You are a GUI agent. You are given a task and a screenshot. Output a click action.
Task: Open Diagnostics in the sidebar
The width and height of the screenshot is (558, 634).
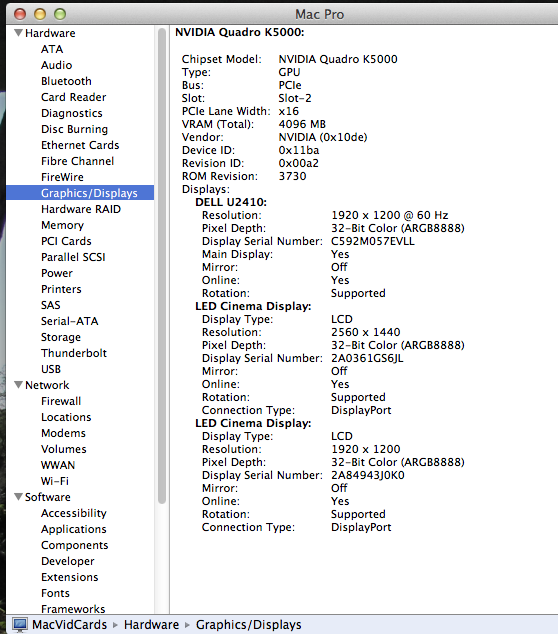point(72,113)
